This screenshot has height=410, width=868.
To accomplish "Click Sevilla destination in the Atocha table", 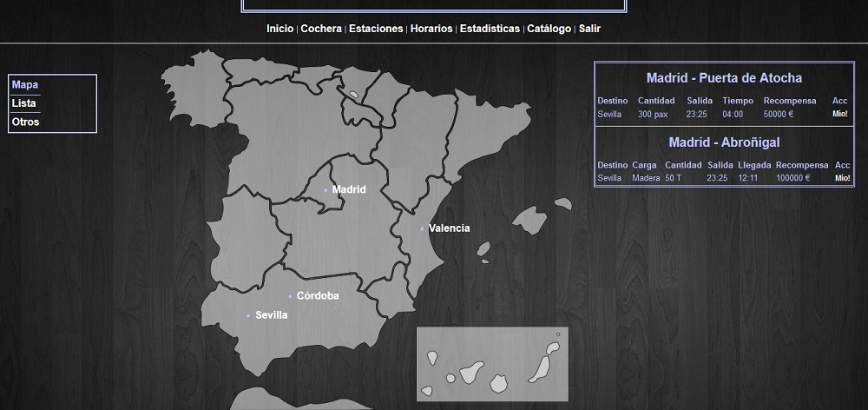I will click(609, 114).
